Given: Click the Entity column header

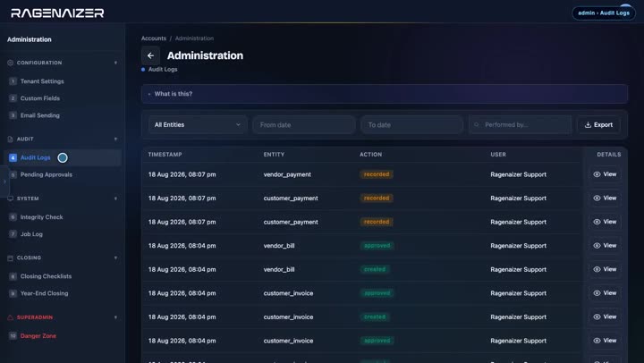Looking at the screenshot, I should tap(274, 155).
